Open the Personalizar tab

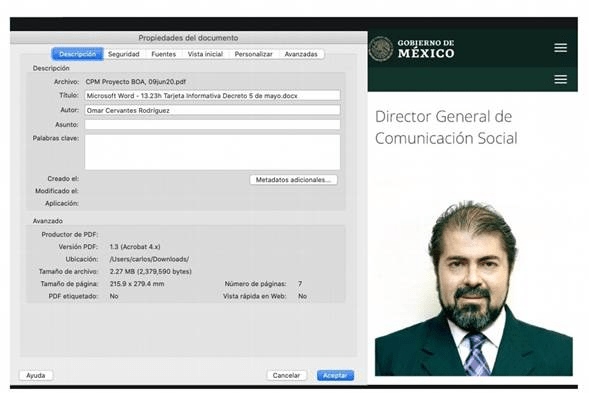[254, 54]
